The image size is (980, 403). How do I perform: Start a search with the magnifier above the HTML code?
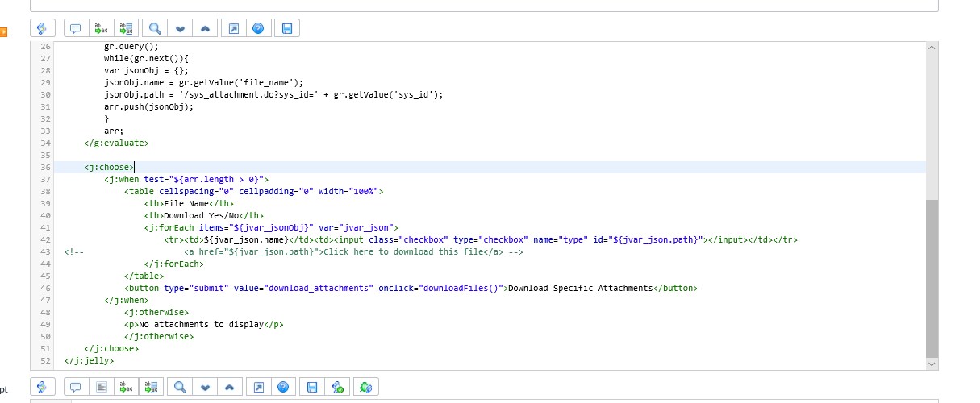pyautogui.click(x=154, y=28)
